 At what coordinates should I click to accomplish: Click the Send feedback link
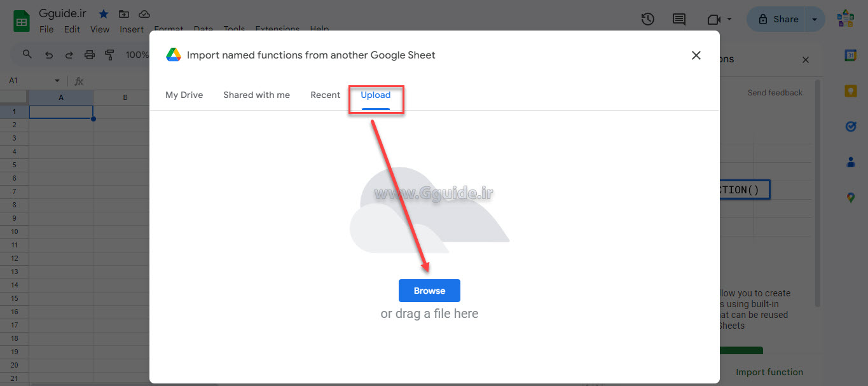[x=775, y=92]
